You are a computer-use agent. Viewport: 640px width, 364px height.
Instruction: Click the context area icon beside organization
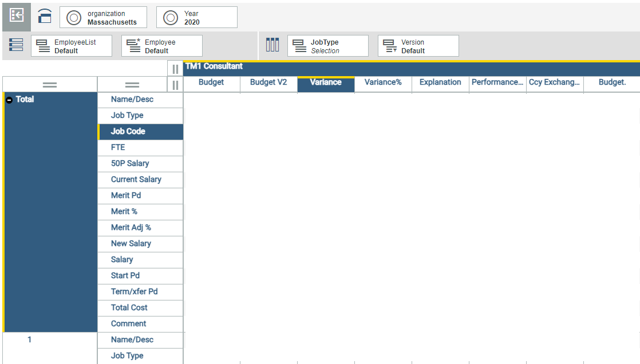(45, 17)
